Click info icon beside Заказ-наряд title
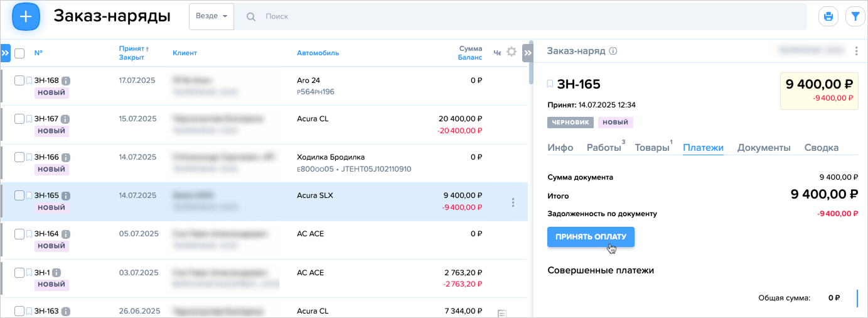The width and height of the screenshot is (868, 318). [x=613, y=51]
